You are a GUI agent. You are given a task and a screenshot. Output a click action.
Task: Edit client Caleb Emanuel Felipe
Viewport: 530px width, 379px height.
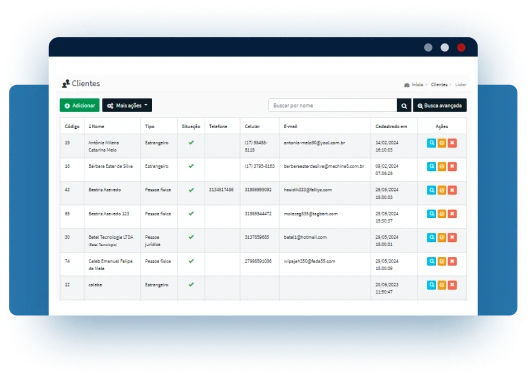tap(442, 261)
